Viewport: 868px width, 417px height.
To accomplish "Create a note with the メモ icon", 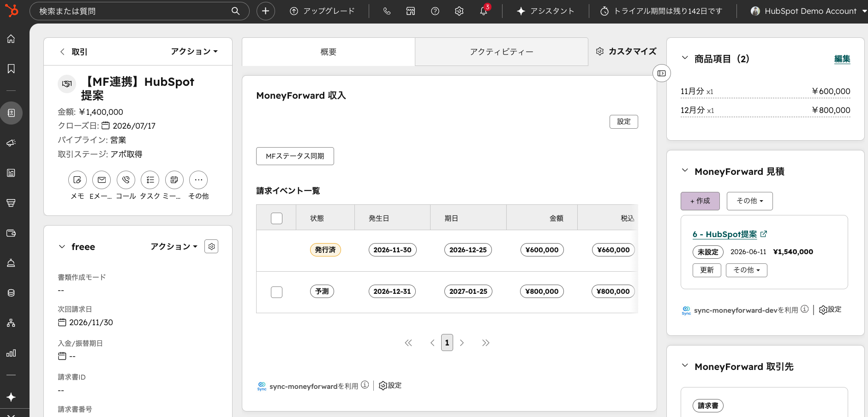I will [x=78, y=180].
